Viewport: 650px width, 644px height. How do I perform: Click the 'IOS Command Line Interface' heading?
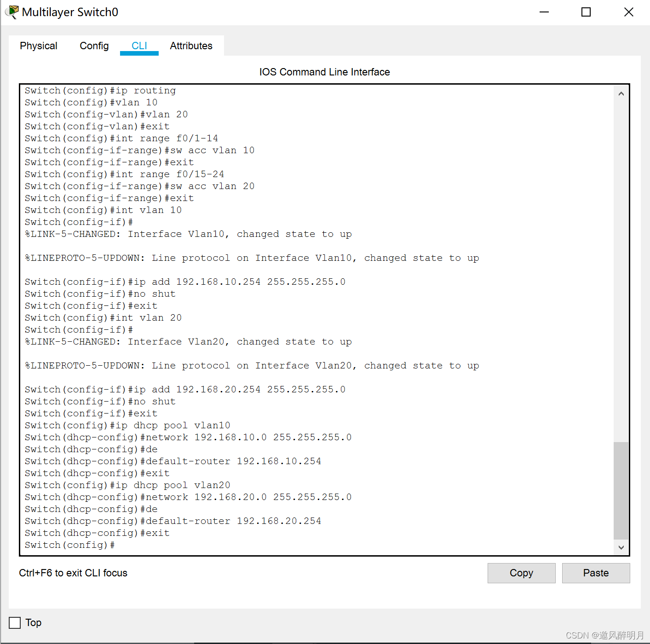[x=325, y=72]
